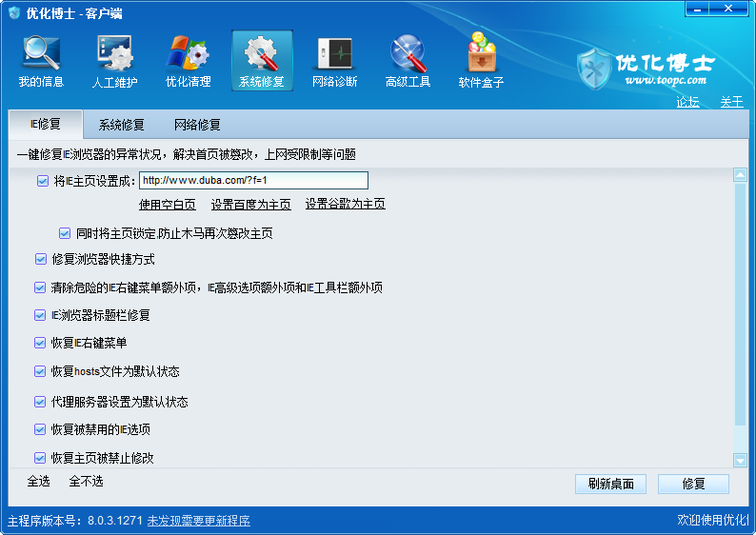Click 全选 to select all
756x535 pixels.
pos(39,481)
